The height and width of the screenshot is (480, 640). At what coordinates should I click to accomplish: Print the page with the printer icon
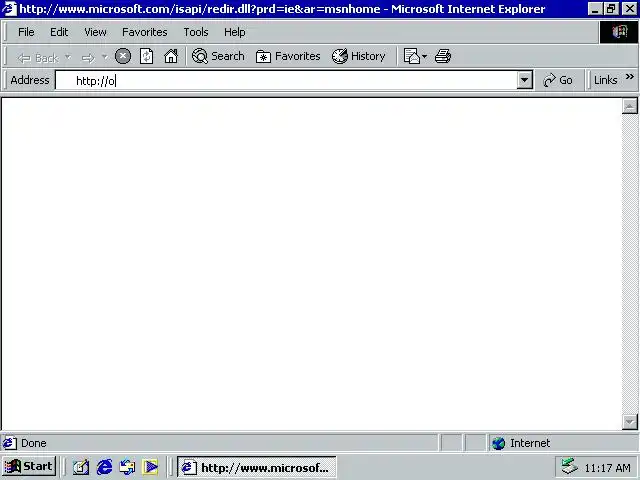(443, 56)
